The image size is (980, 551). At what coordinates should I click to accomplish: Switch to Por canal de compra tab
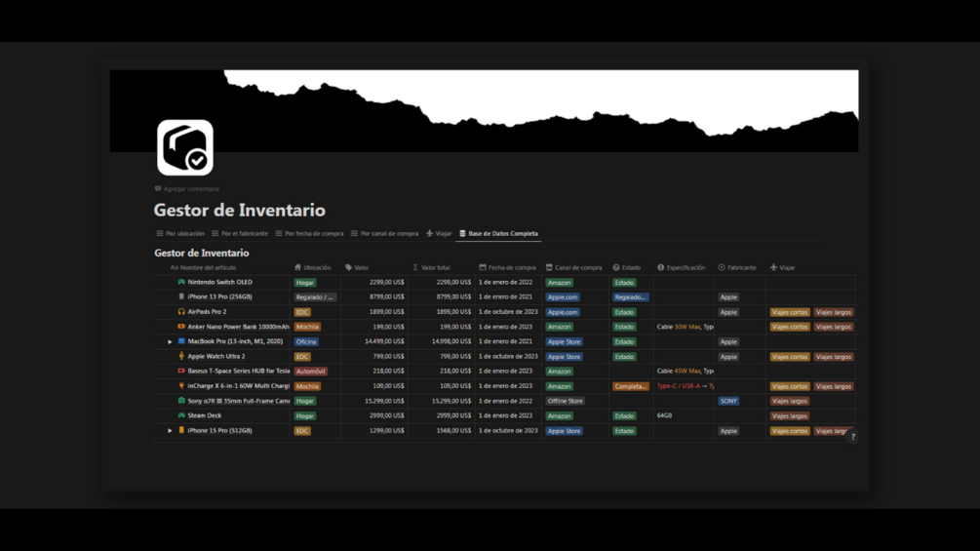click(x=384, y=234)
